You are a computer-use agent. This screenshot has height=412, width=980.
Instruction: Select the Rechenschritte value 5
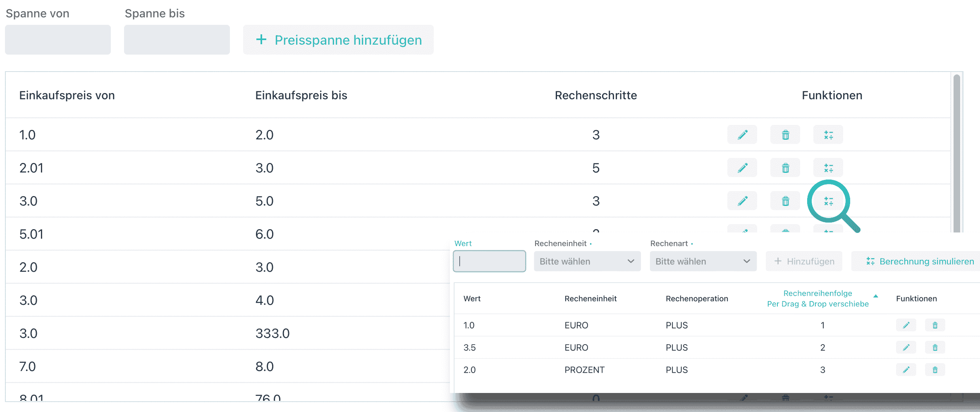pyautogui.click(x=596, y=168)
